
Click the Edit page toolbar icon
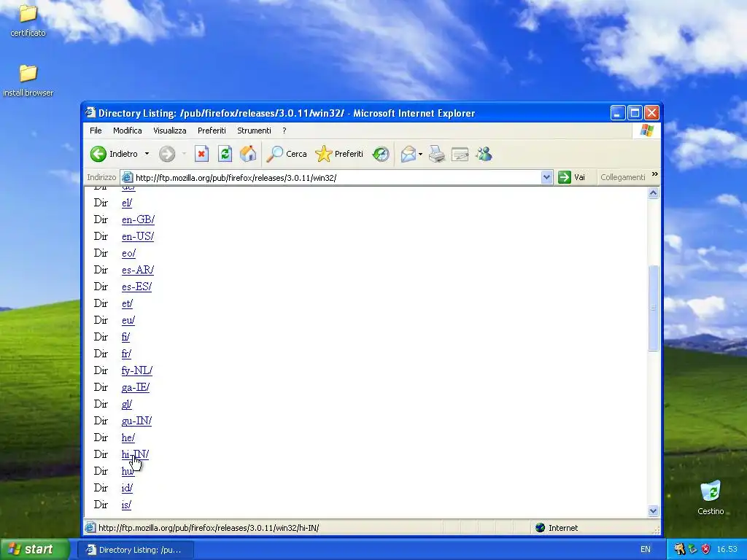click(x=460, y=154)
